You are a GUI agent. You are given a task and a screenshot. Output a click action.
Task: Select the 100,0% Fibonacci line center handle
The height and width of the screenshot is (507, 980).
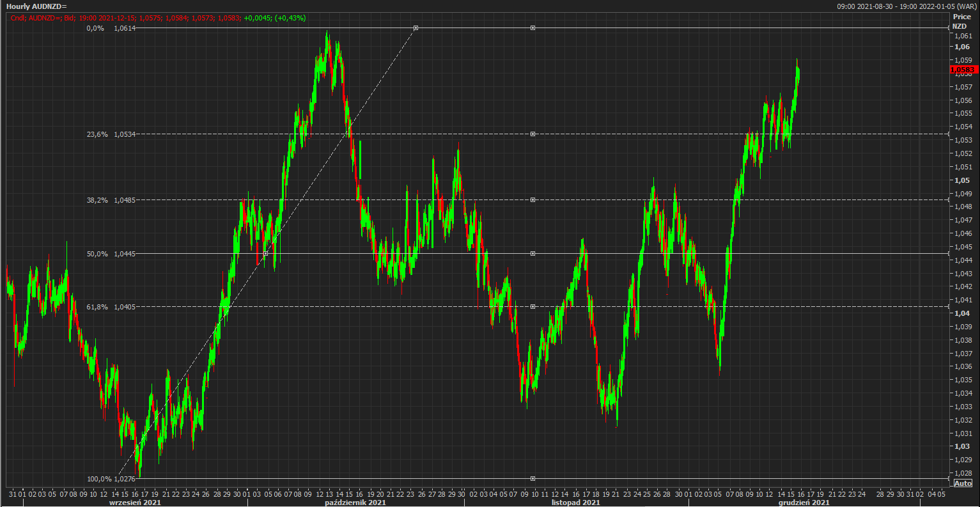tap(533, 478)
